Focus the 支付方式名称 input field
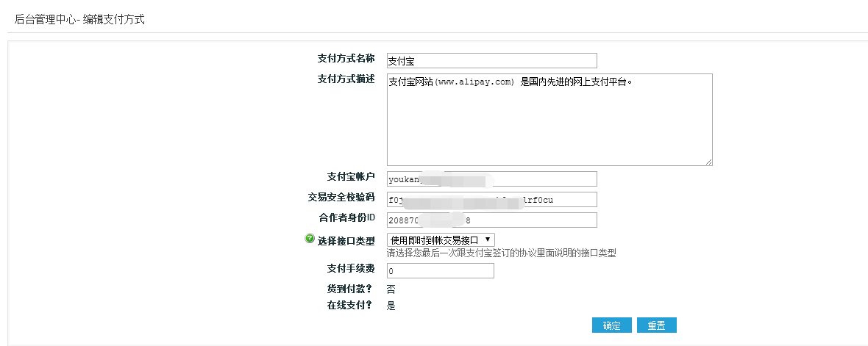Viewport: 868px width, 346px height. (x=491, y=61)
